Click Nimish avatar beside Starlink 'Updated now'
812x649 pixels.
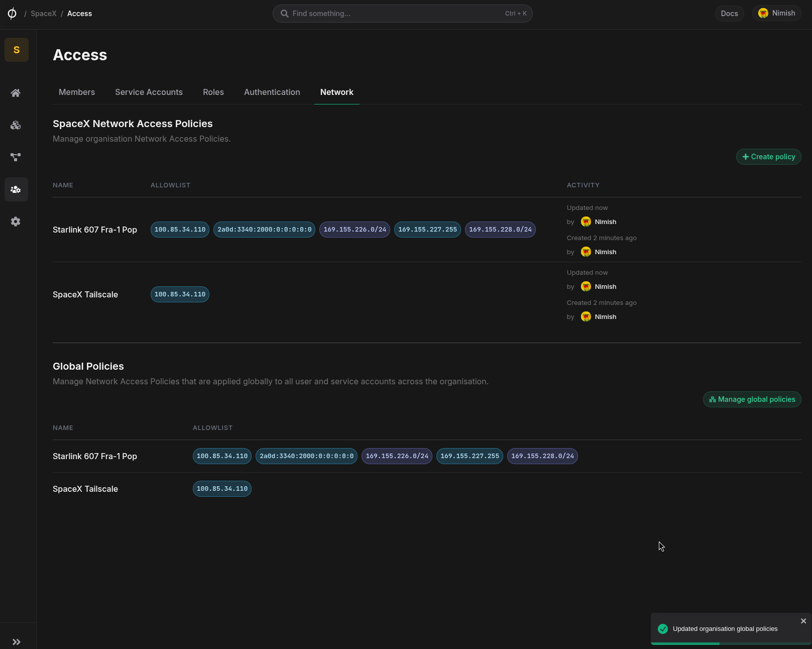[x=586, y=222]
